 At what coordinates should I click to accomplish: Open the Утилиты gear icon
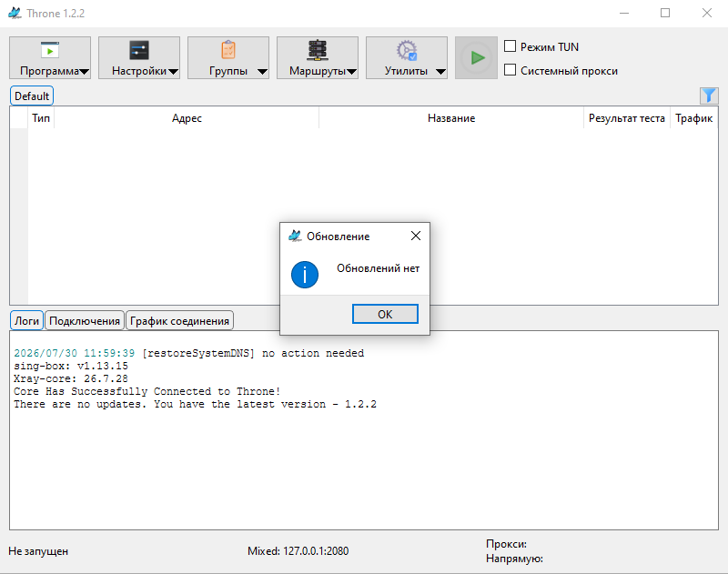(x=407, y=50)
